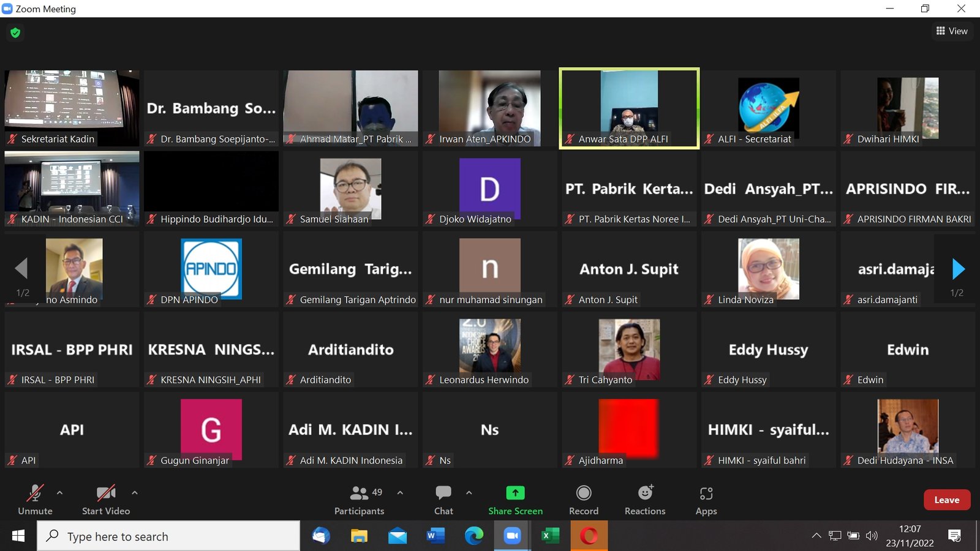
Task: Expand the participants options arrow
Action: (400, 492)
